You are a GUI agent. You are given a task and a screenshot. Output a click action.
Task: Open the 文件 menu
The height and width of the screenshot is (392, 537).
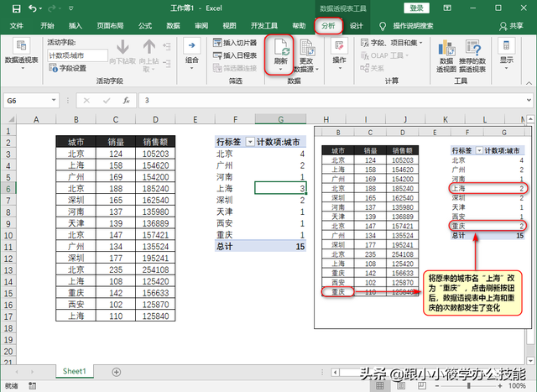17,26
